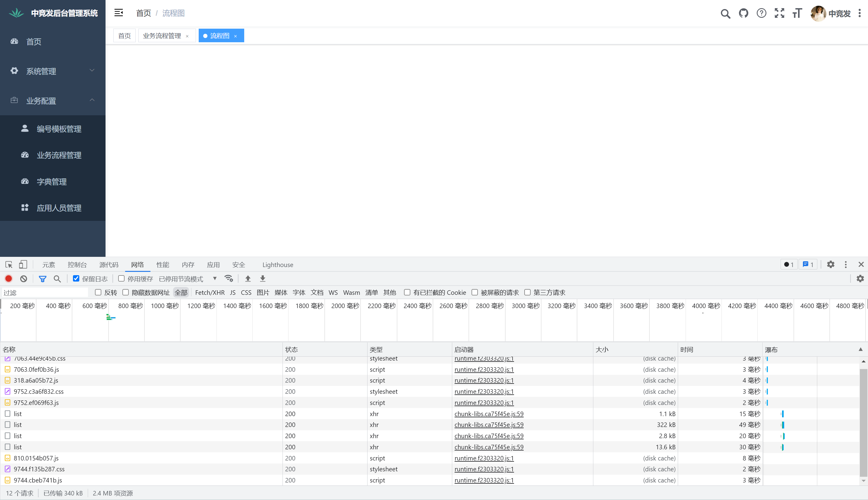
Task: Enable the 停用缓存 checkbox
Action: click(121, 279)
